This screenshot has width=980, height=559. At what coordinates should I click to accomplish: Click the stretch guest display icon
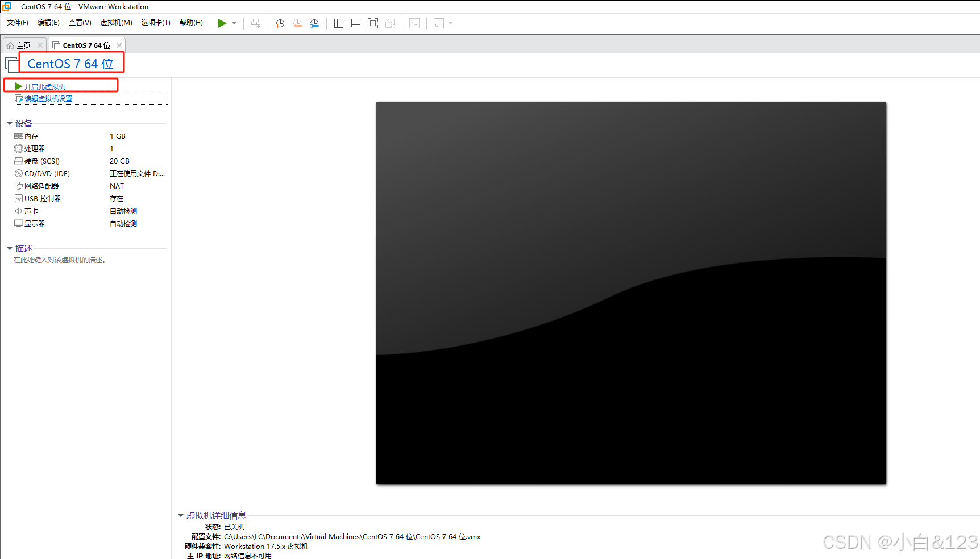(439, 23)
